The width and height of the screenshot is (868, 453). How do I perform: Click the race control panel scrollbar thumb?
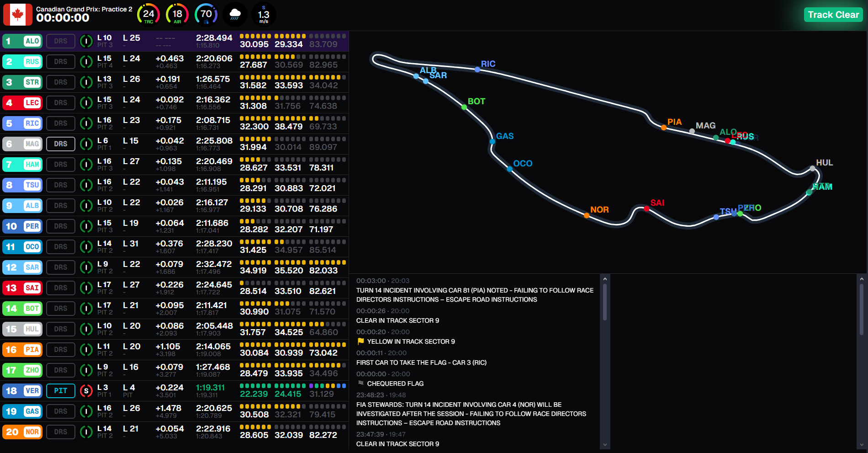(x=605, y=302)
